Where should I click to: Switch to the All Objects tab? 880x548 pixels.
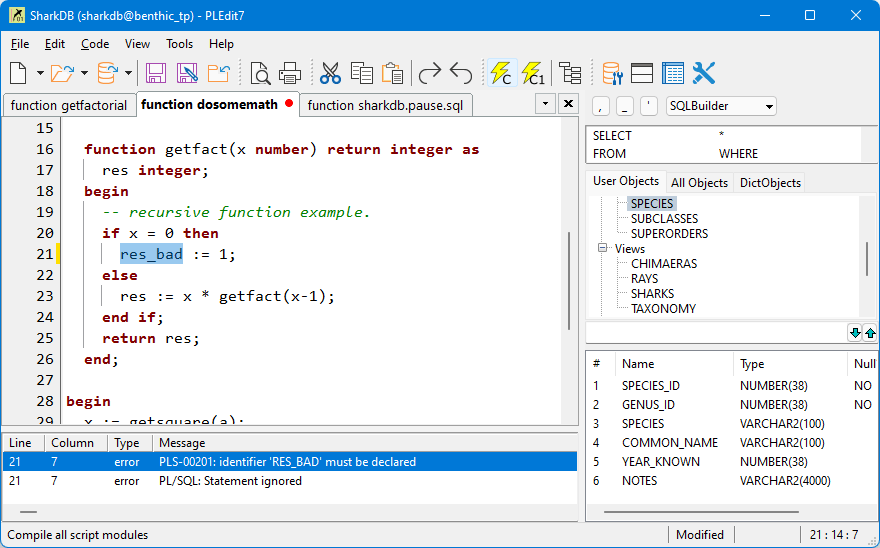tap(699, 183)
